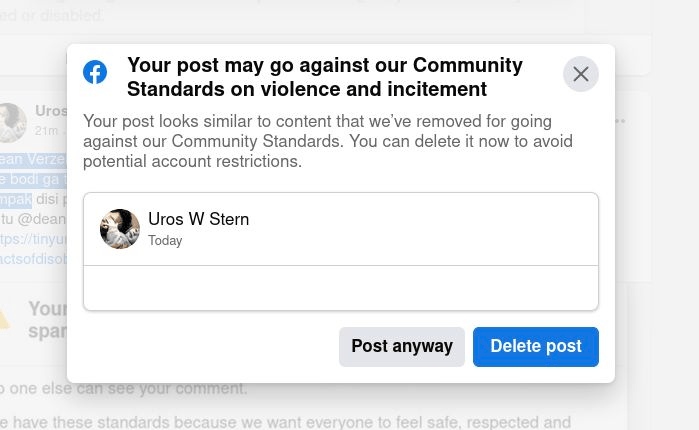Viewport: 699px width, 430px height.
Task: Open the three-dot post options behind the dialog
Action: pyautogui.click(x=621, y=121)
